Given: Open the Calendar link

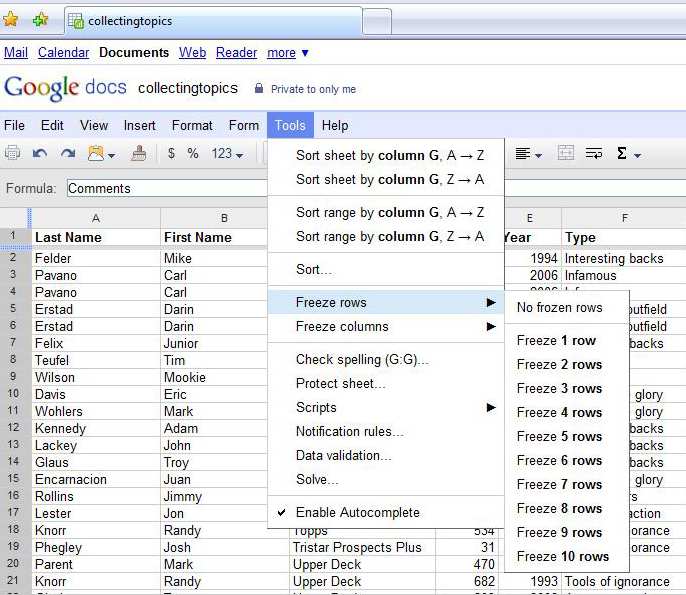Looking at the screenshot, I should [63, 52].
